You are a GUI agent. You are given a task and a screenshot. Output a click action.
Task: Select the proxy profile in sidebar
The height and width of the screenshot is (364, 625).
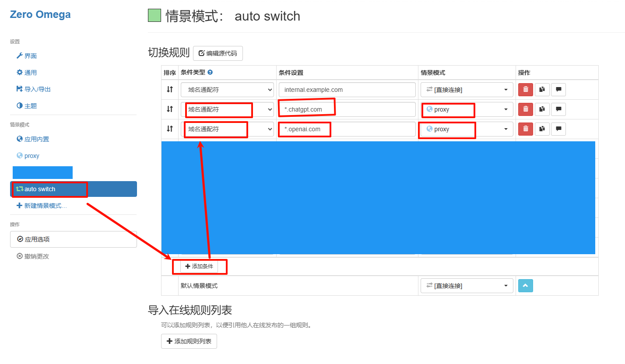click(32, 156)
